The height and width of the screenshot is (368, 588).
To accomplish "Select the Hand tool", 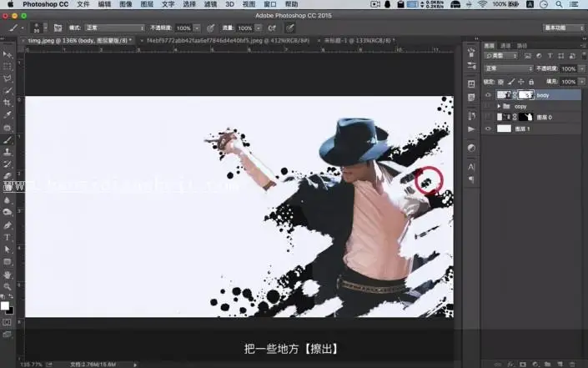I will (8, 275).
